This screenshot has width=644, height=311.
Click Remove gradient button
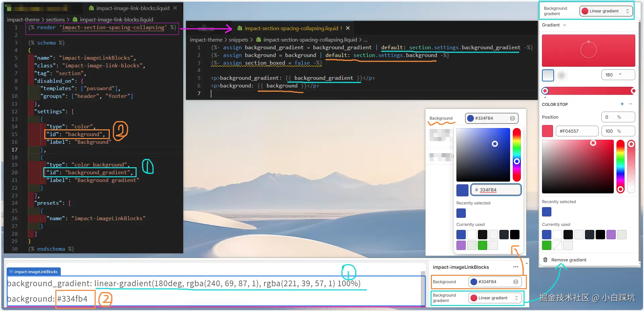click(x=565, y=260)
